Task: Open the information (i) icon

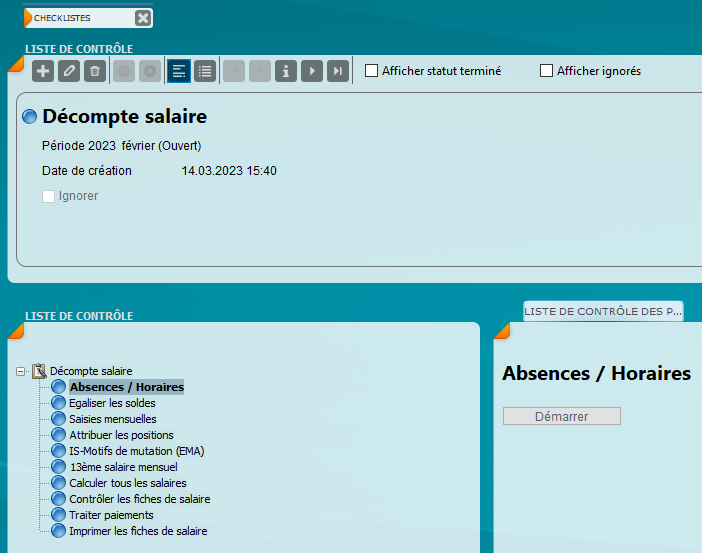Action: click(286, 71)
